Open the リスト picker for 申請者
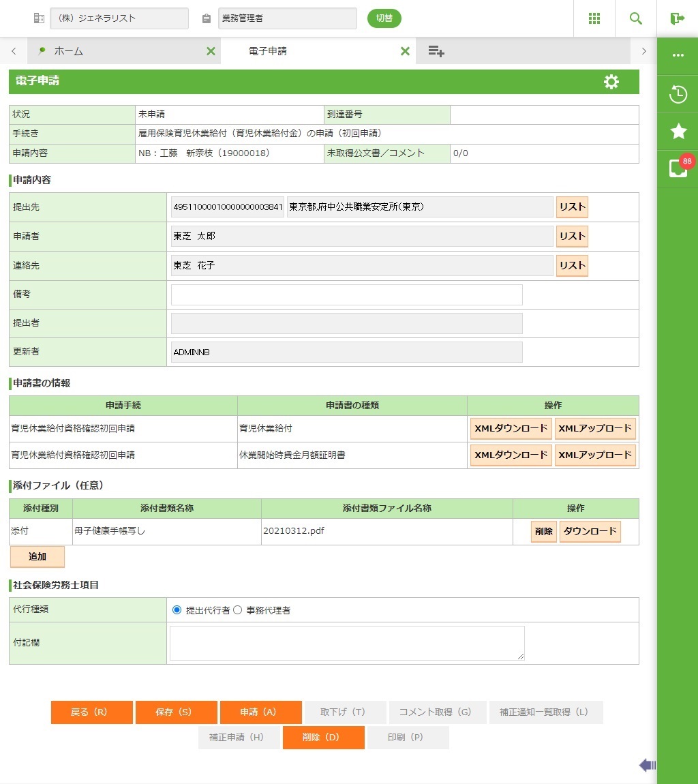Image resolution: width=698 pixels, height=784 pixels. click(x=572, y=237)
